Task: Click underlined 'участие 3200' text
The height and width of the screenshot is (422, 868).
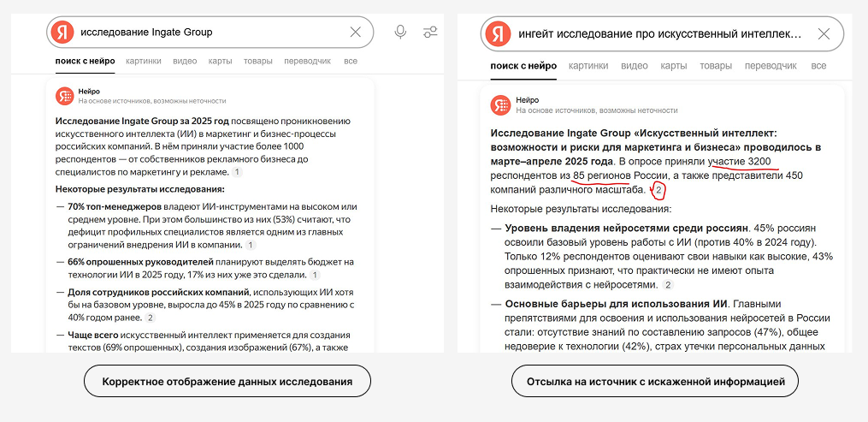Action: [x=740, y=162]
